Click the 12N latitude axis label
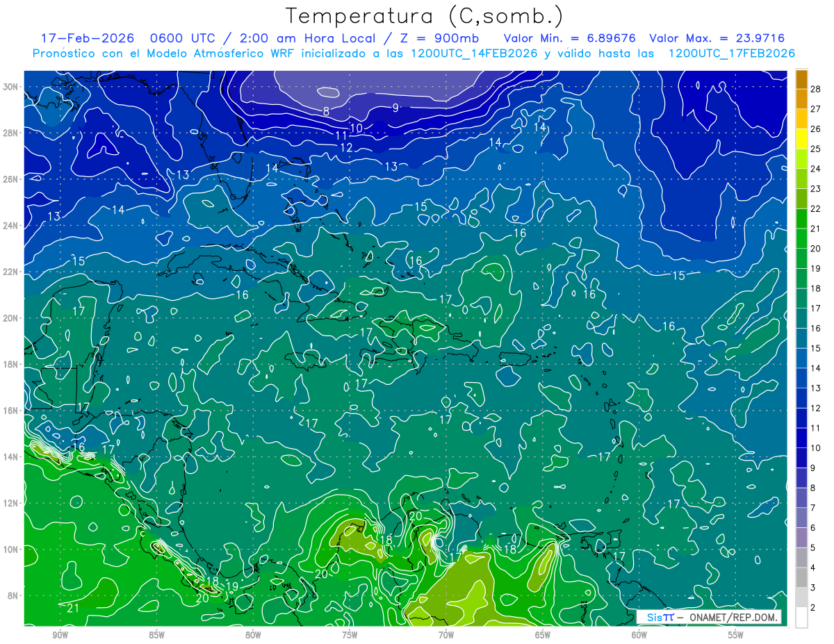 click(10, 503)
